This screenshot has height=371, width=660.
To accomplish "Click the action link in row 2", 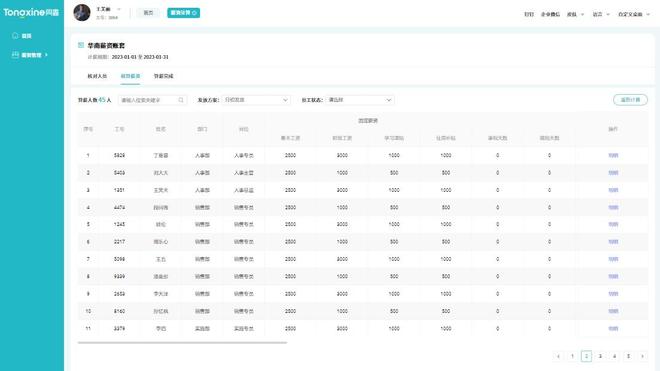I will [x=613, y=173].
